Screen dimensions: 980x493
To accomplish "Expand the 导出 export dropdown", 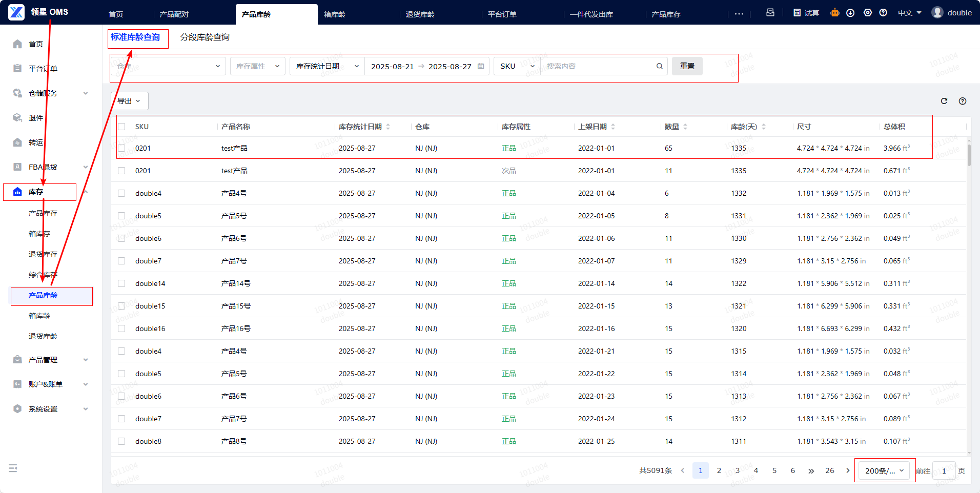I will pos(129,101).
